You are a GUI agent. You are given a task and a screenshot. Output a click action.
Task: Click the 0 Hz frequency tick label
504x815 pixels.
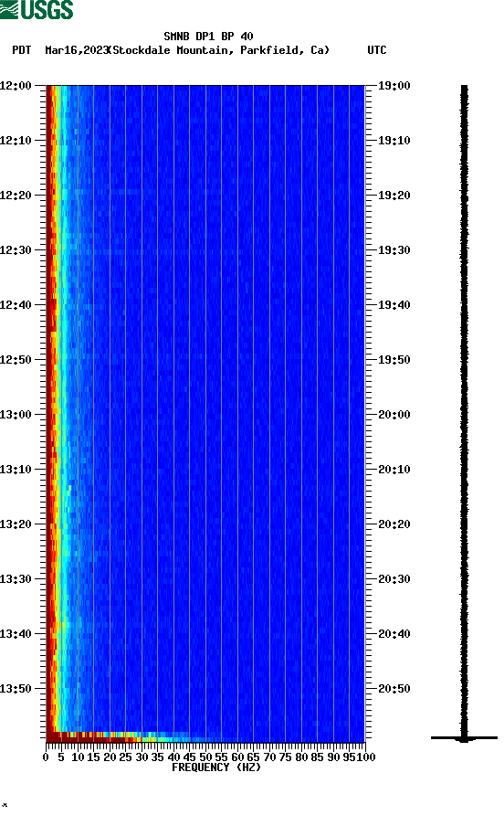(46, 757)
